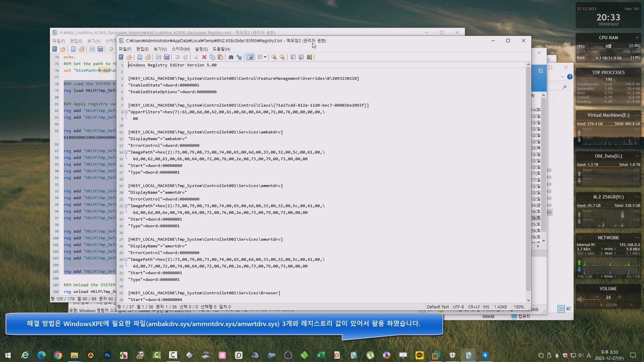Viewport: 644px width, 362px height.
Task: Click the red X delete icon
Action: (204, 57)
